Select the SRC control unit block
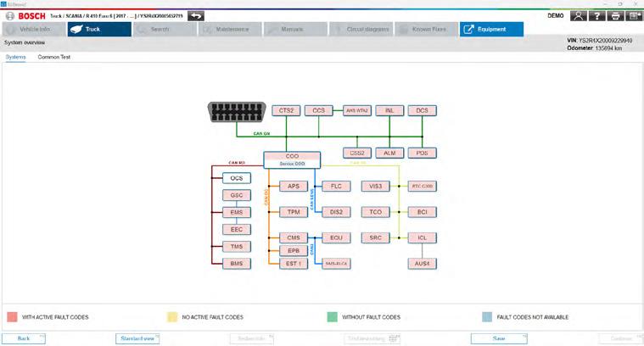This screenshot has height=346, width=644. click(375, 237)
